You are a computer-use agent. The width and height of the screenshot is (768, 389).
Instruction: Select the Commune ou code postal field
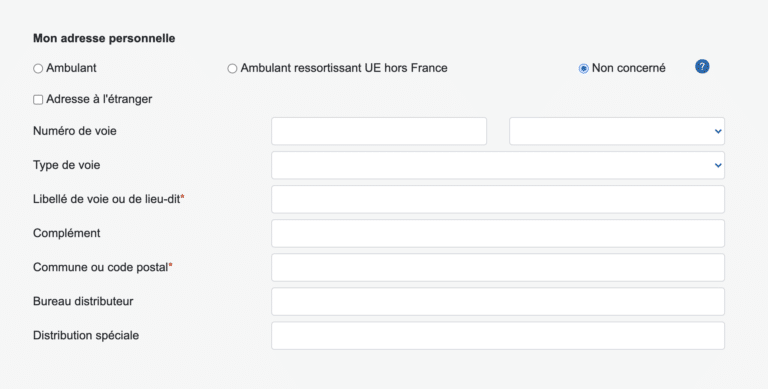[x=498, y=267]
